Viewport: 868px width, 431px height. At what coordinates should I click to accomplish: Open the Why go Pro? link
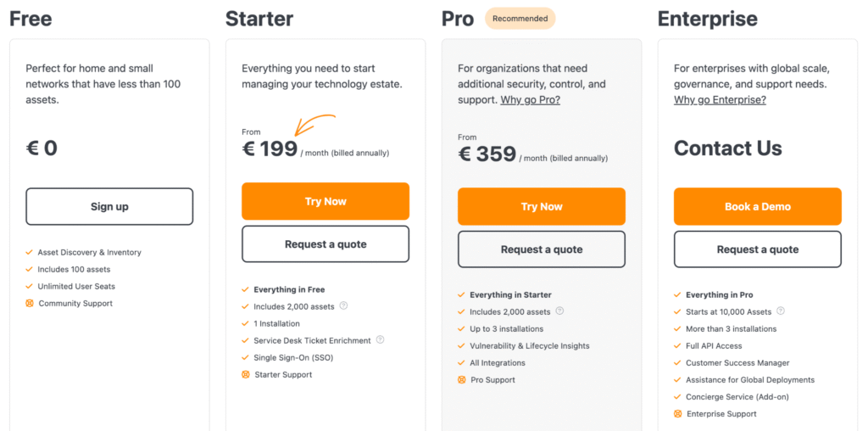click(x=531, y=100)
